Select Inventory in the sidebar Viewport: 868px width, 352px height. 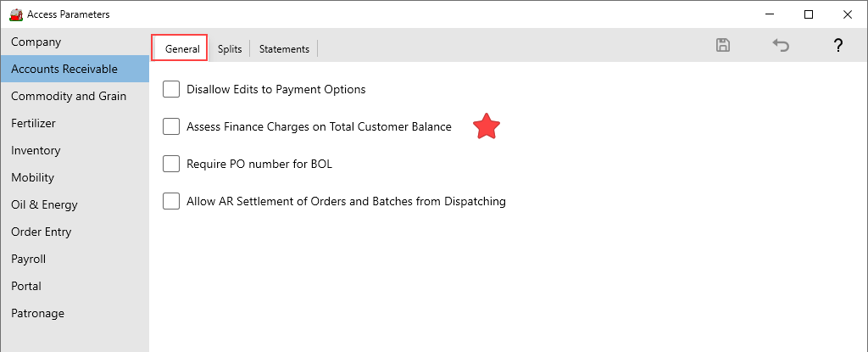(36, 150)
